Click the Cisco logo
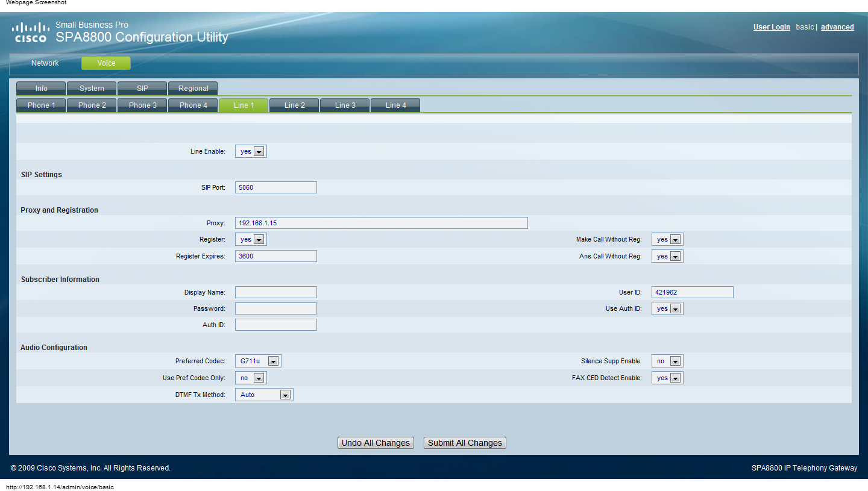Image resolution: width=868 pixels, height=491 pixels. point(30,32)
